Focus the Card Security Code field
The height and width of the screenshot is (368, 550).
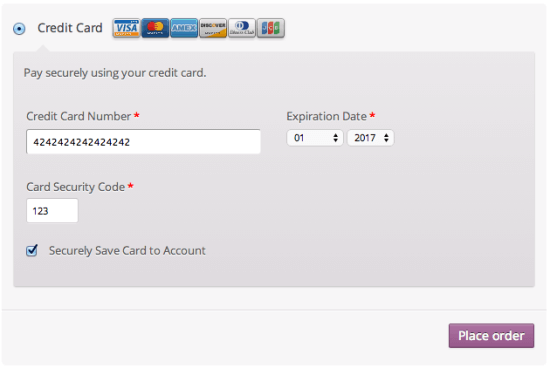[x=52, y=210]
